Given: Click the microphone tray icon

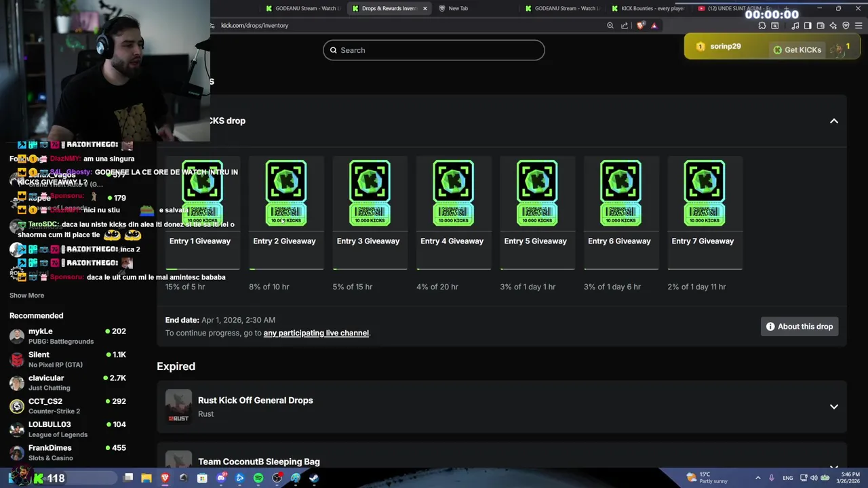Looking at the screenshot, I should (772, 478).
